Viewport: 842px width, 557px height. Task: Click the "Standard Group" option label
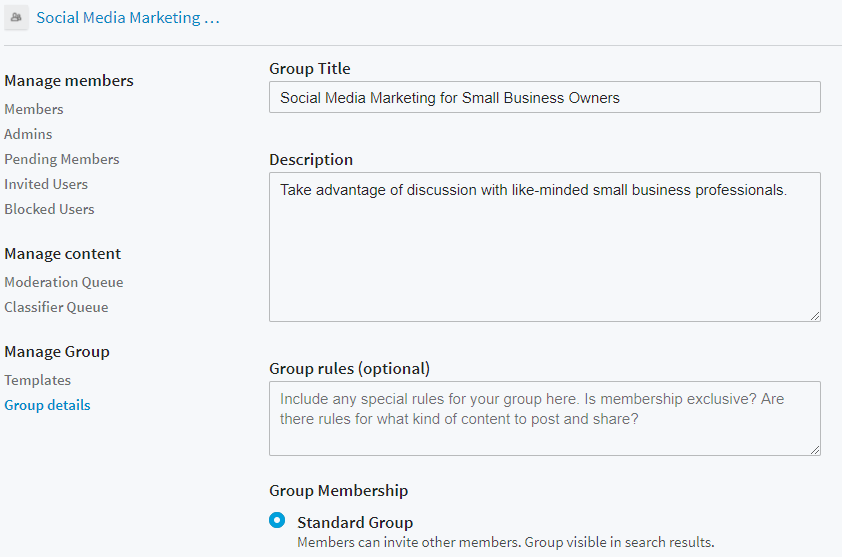pos(355,522)
